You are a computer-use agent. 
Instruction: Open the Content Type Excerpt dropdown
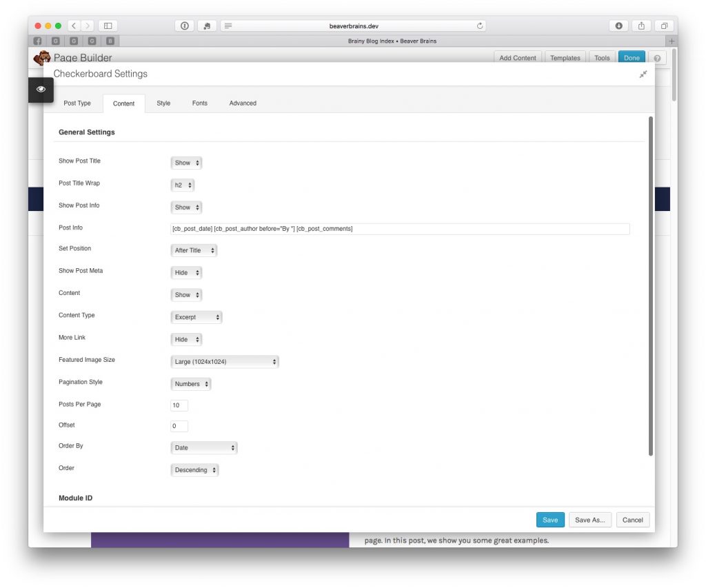pyautogui.click(x=196, y=317)
